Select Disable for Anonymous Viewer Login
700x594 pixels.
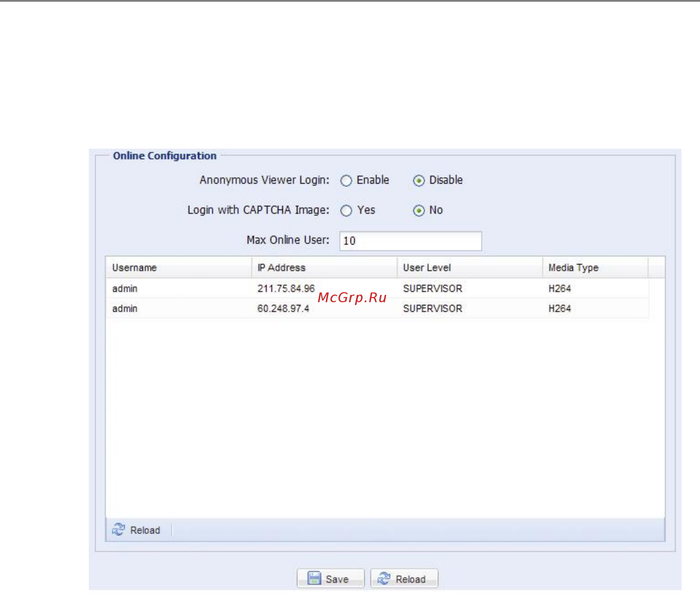coord(419,181)
